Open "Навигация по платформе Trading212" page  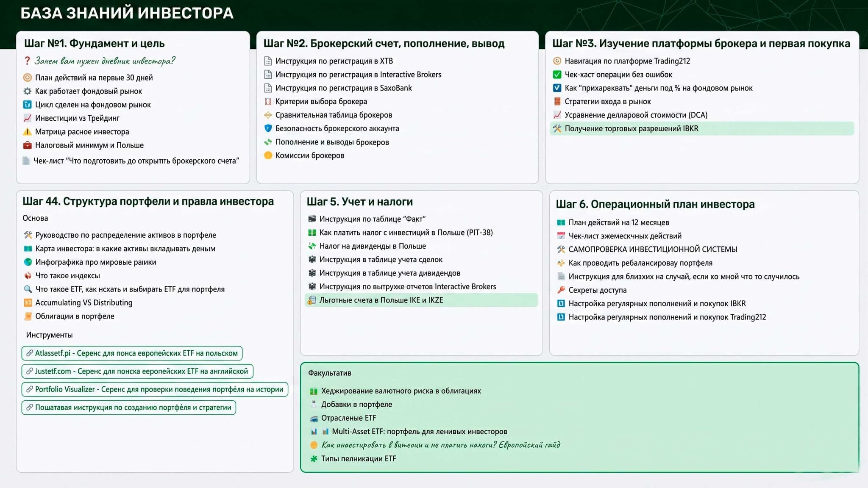tap(627, 61)
